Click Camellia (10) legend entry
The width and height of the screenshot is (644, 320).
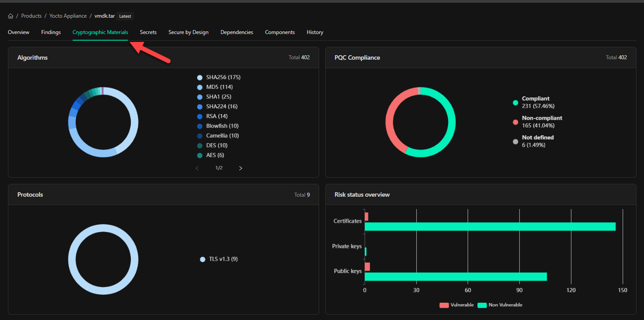click(218, 136)
